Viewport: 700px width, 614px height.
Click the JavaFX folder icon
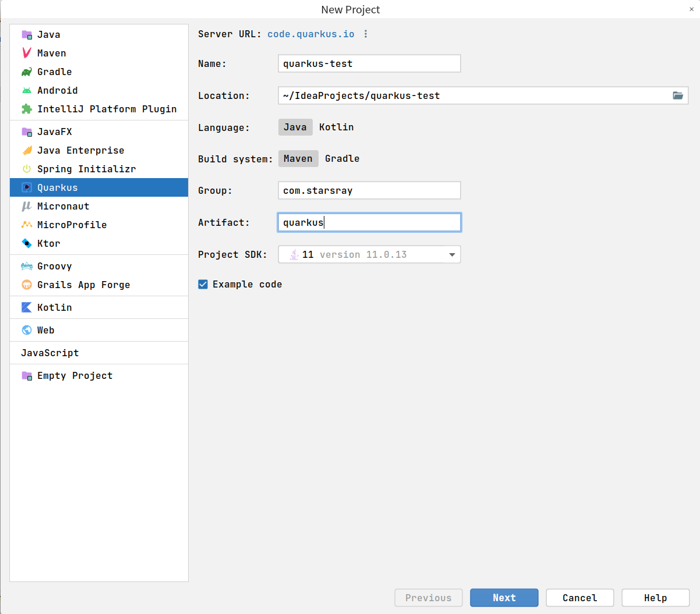(27, 132)
